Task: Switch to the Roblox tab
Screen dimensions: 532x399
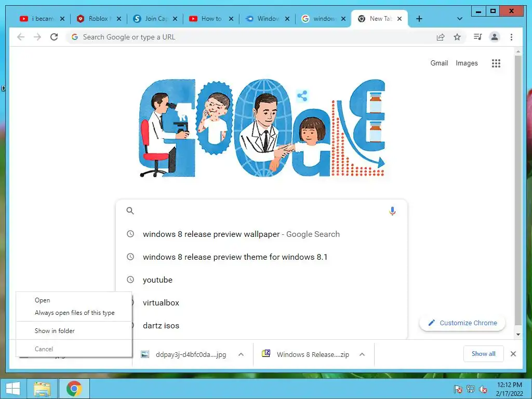Action: click(x=94, y=19)
